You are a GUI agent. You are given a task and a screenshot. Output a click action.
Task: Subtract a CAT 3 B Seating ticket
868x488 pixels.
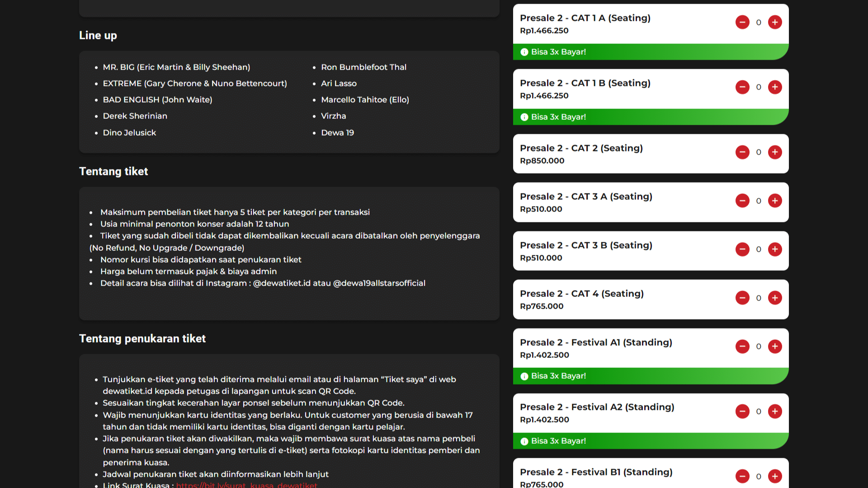[x=742, y=249]
